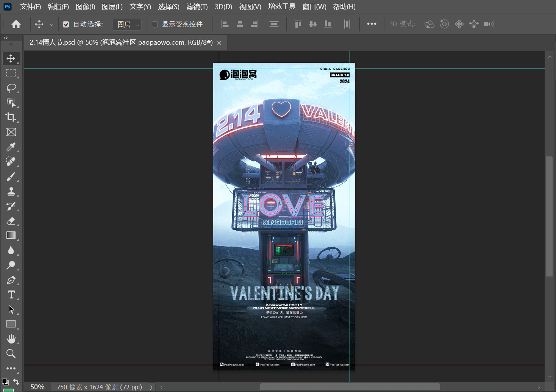Click the Home button in options bar
The image size is (556, 392).
click(16, 24)
